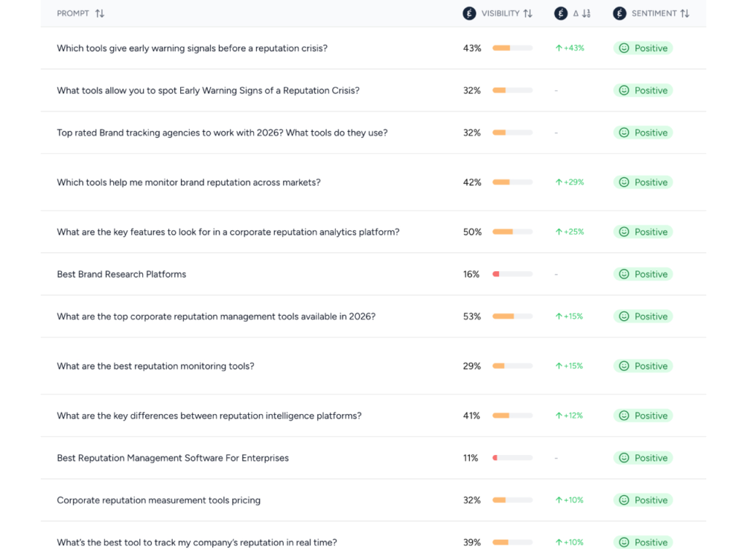Image resolution: width=747 pixels, height=560 pixels.
Task: Click the brand logo icon before VISIBILITY
Action: (469, 13)
